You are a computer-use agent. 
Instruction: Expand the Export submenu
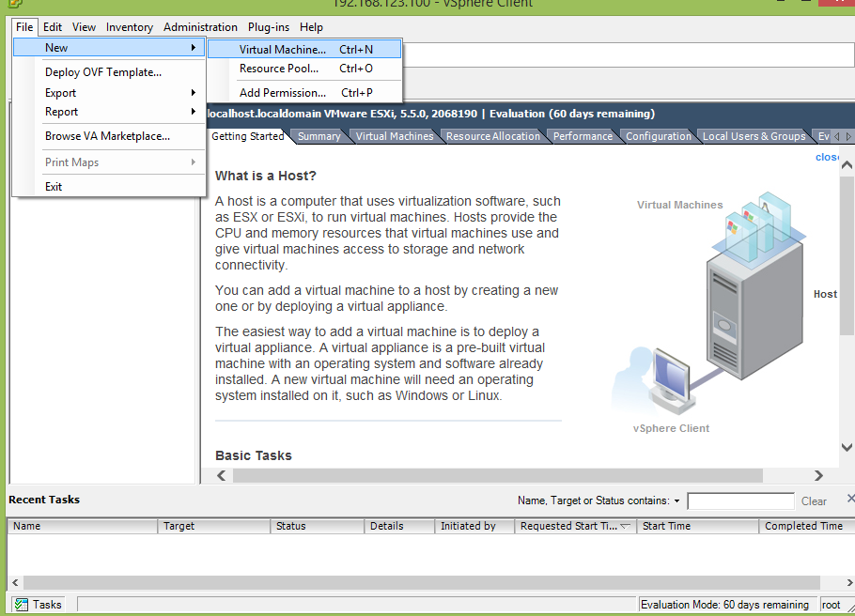click(x=109, y=93)
